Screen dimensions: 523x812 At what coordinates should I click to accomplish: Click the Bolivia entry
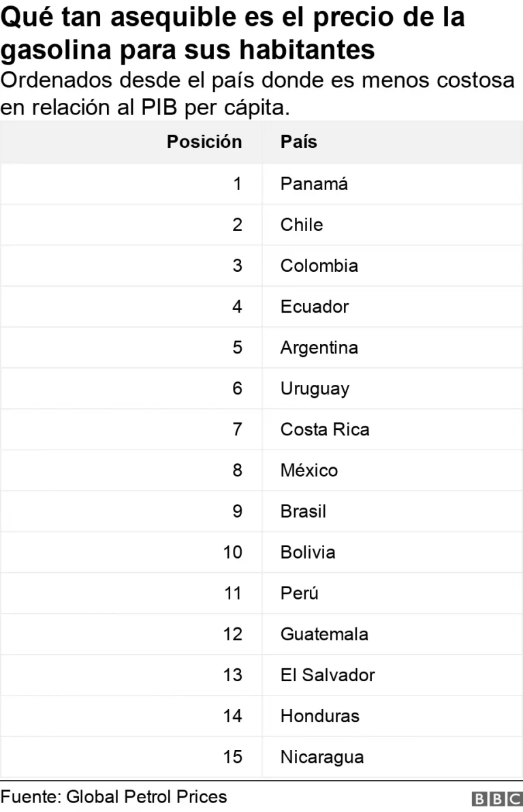308,552
